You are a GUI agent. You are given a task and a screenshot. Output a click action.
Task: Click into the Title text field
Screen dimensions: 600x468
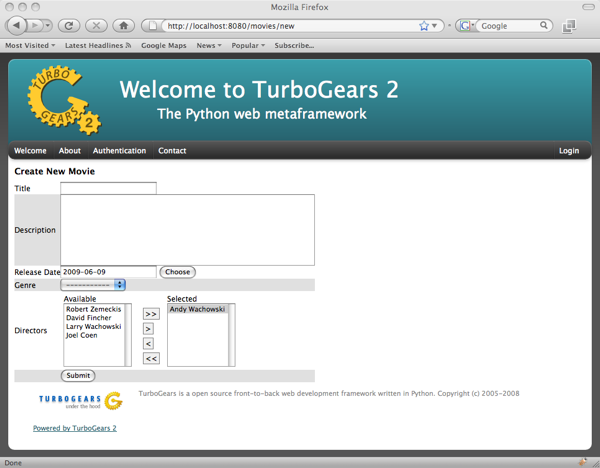(x=108, y=188)
